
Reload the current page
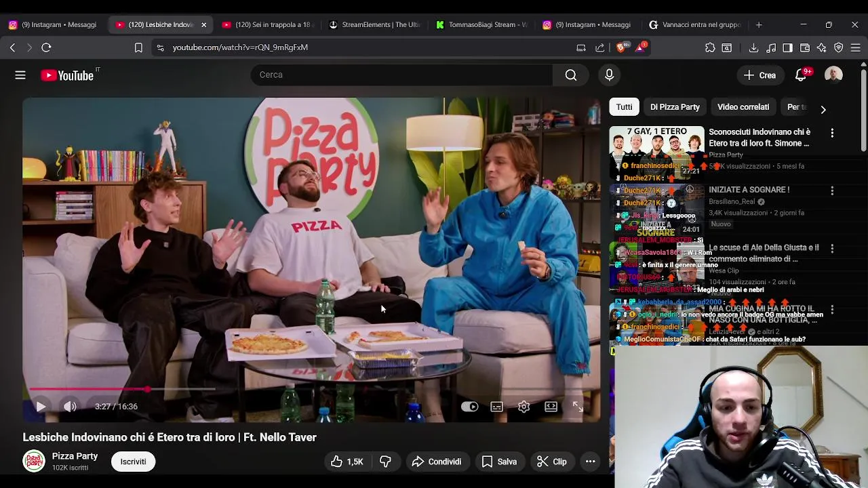(x=46, y=47)
